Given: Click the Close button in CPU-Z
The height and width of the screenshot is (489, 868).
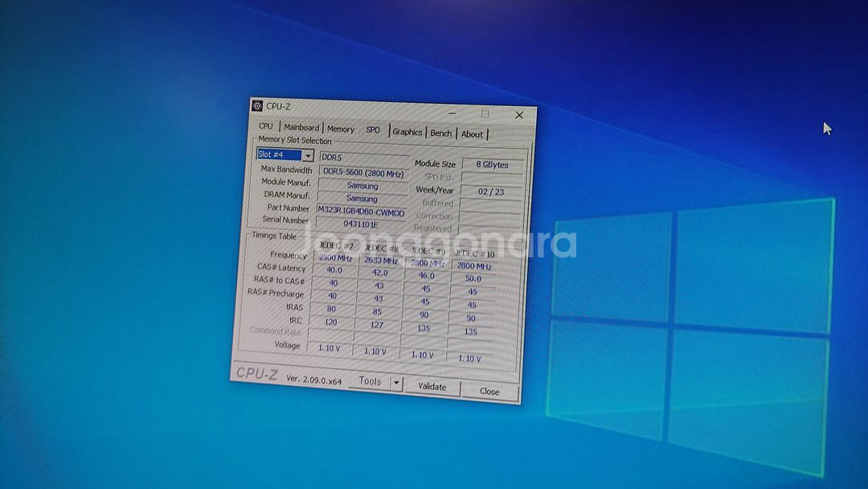Looking at the screenshot, I should tap(489, 391).
